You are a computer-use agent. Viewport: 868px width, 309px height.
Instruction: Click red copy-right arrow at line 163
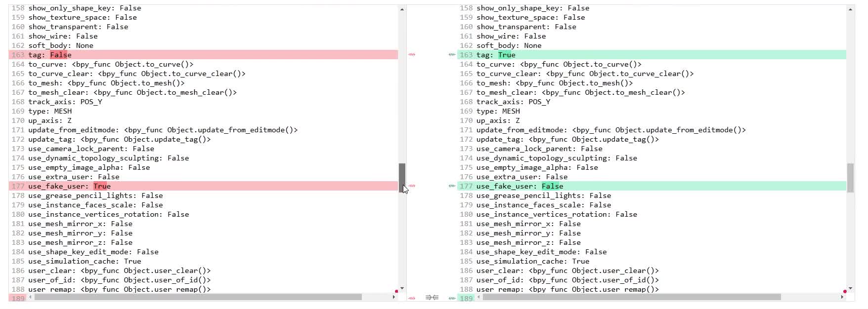[412, 55]
